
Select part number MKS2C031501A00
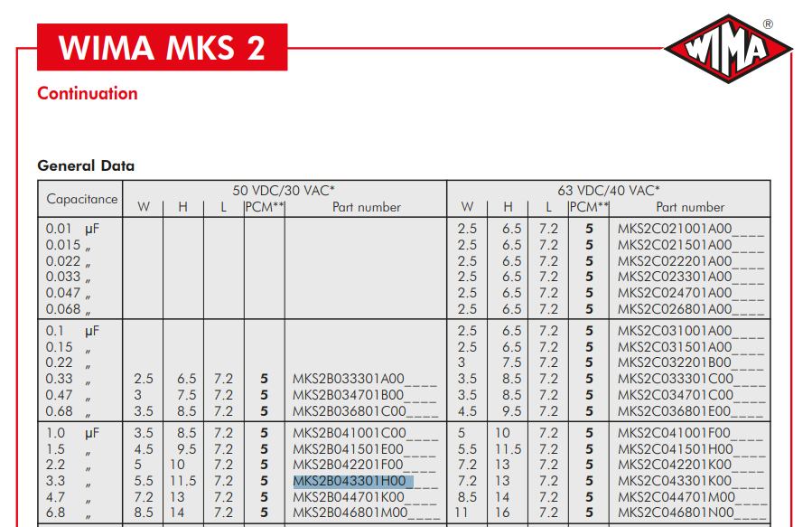675,347
